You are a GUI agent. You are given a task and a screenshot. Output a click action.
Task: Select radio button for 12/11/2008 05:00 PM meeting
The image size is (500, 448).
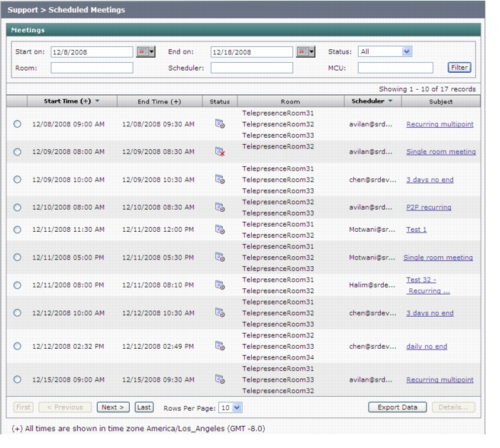point(18,258)
